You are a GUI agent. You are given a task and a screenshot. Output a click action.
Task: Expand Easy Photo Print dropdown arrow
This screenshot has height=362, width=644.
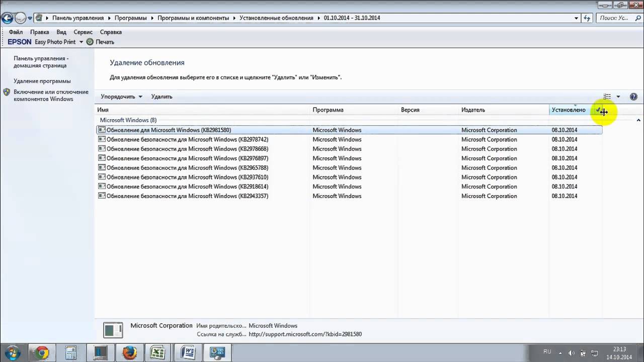[81, 42]
